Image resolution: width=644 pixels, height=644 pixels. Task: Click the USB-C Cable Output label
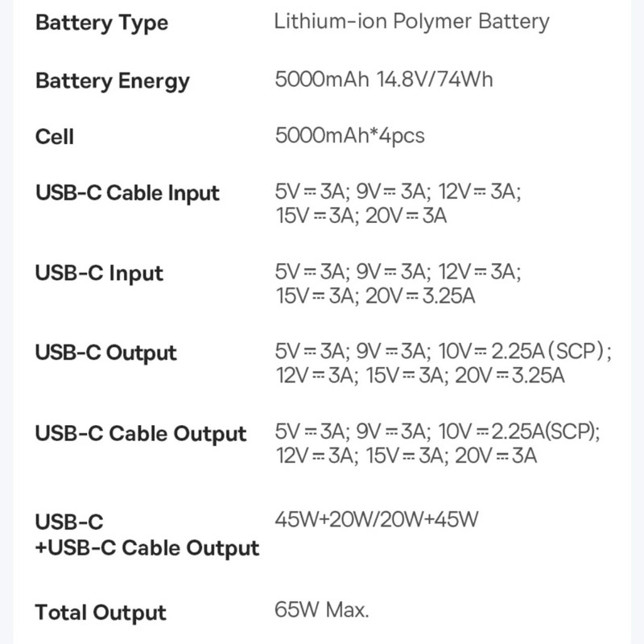coord(141,433)
